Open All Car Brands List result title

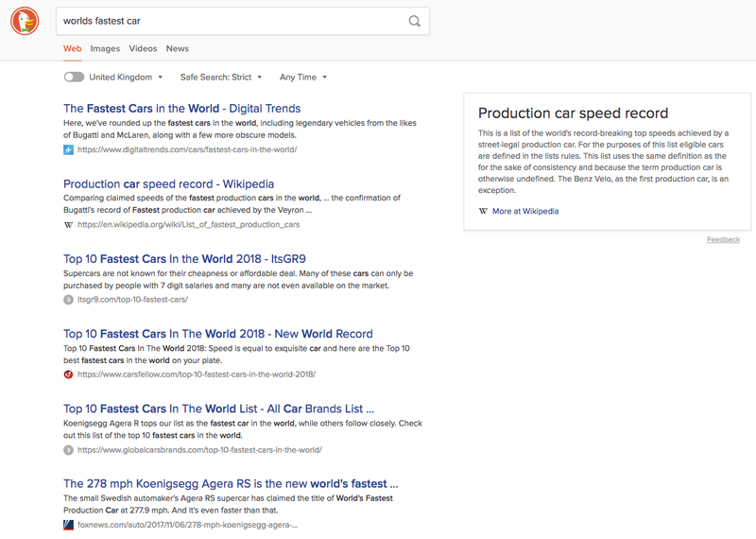click(x=218, y=409)
